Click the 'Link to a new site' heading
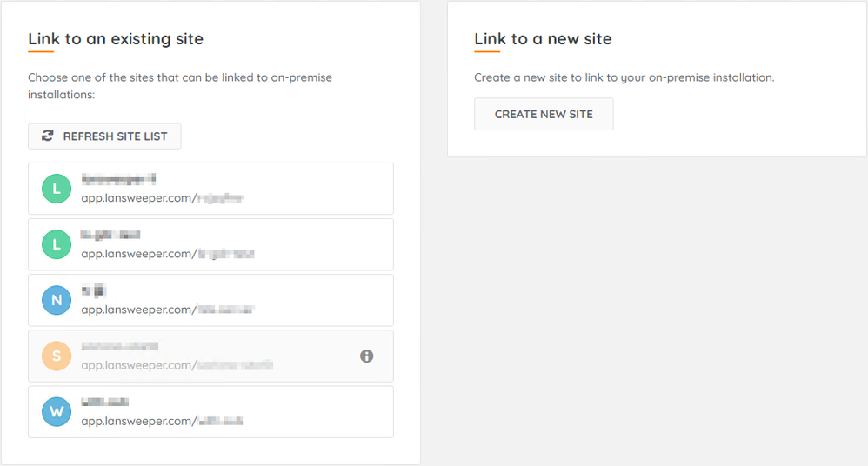The height and width of the screenshot is (466, 868). click(x=543, y=39)
